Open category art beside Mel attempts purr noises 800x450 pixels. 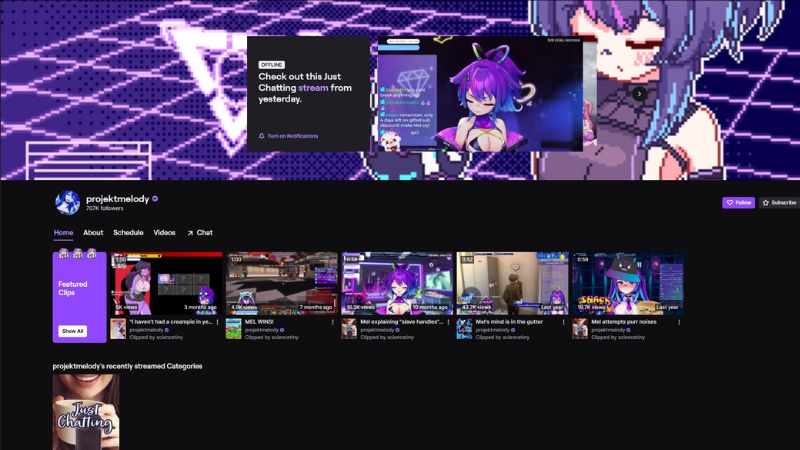click(x=580, y=329)
